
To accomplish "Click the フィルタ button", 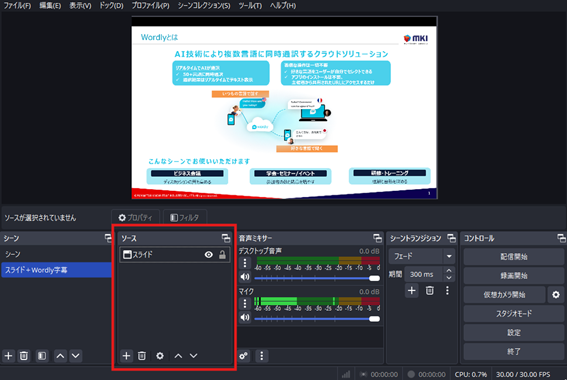I will point(185,217).
